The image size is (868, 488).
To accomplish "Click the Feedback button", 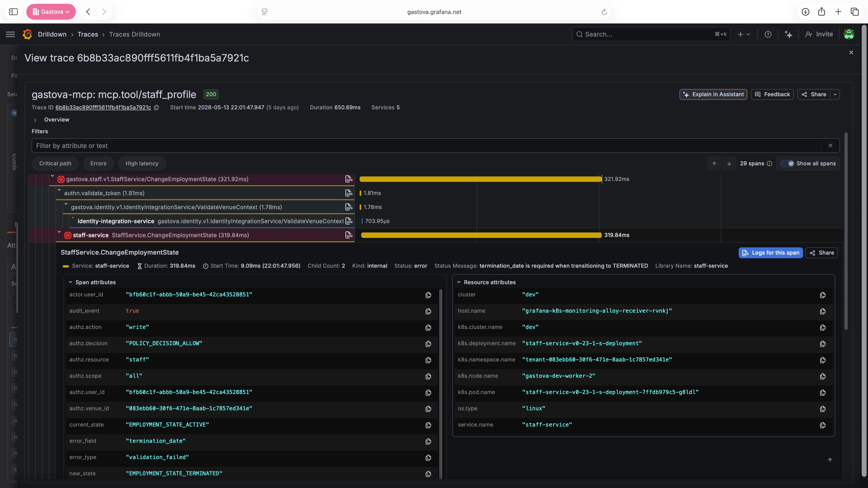I will tap(772, 94).
